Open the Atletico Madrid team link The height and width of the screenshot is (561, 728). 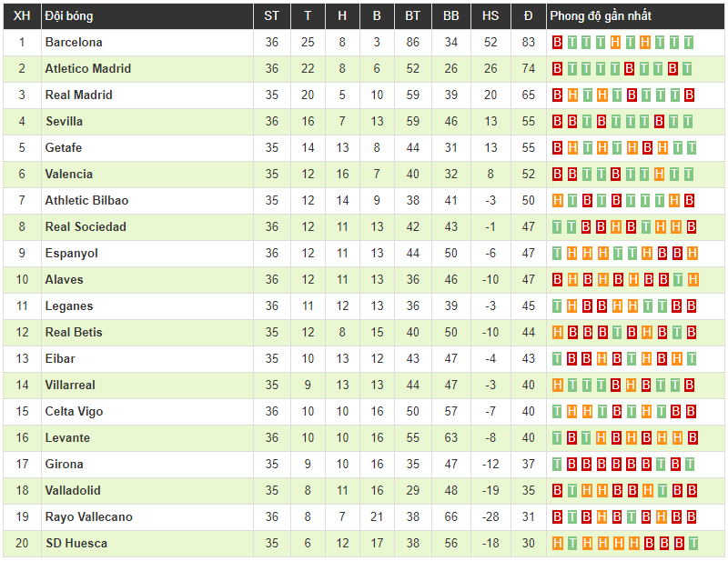click(x=88, y=69)
